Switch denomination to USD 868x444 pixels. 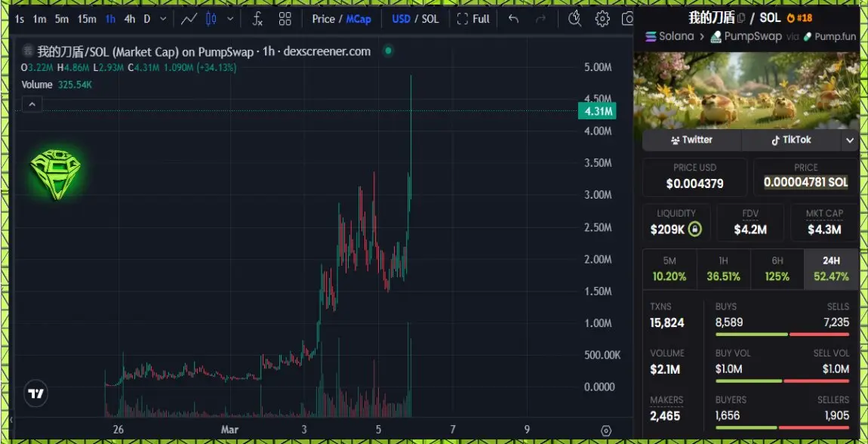click(x=402, y=19)
